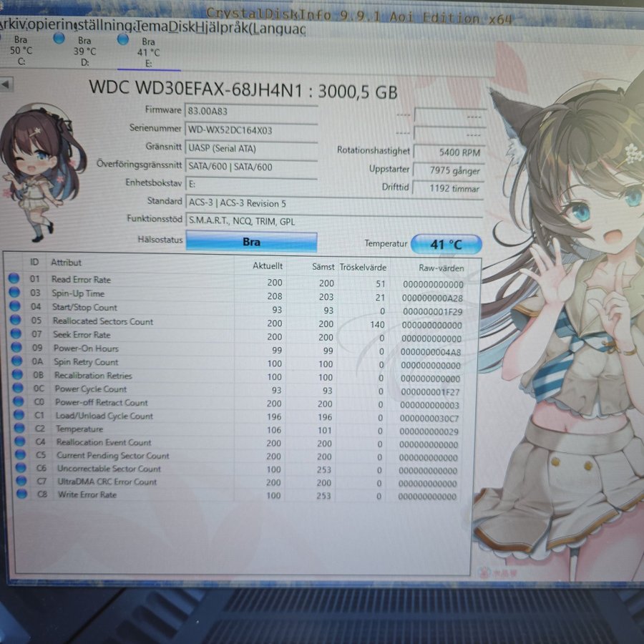
Task: Click the Enhetsbokstav field showing E:
Action: [x=251, y=184]
